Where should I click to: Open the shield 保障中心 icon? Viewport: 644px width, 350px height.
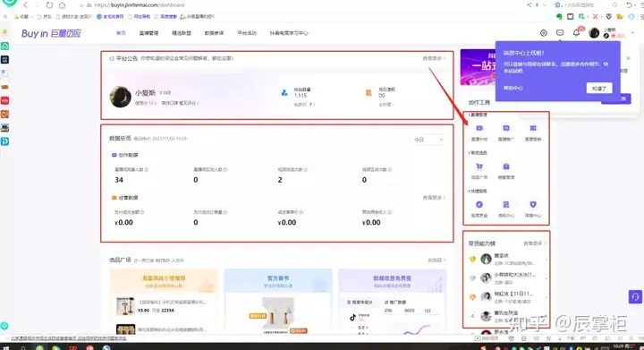(533, 205)
